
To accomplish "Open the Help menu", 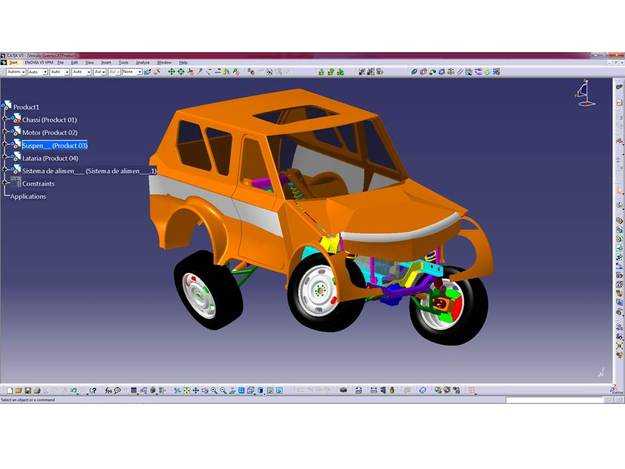I will pyautogui.click(x=183, y=63).
